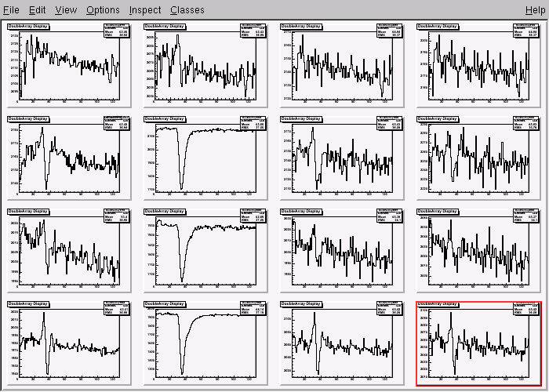
Task: Click 'DoubleArray Display' title of third-row deep-dip plot
Action: tap(165, 212)
